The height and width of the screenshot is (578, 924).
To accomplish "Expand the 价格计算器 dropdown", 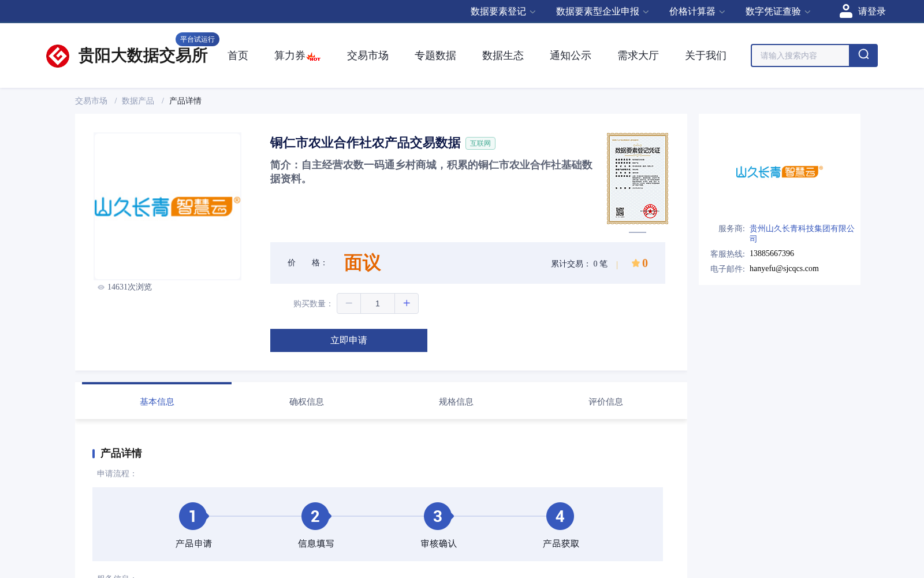I will [697, 12].
